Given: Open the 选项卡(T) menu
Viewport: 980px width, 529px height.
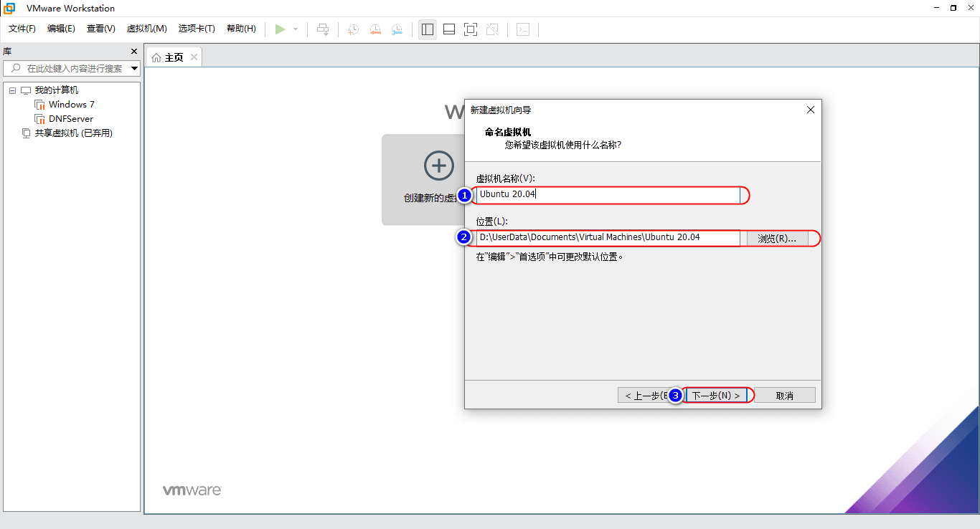Looking at the screenshot, I should (197, 29).
